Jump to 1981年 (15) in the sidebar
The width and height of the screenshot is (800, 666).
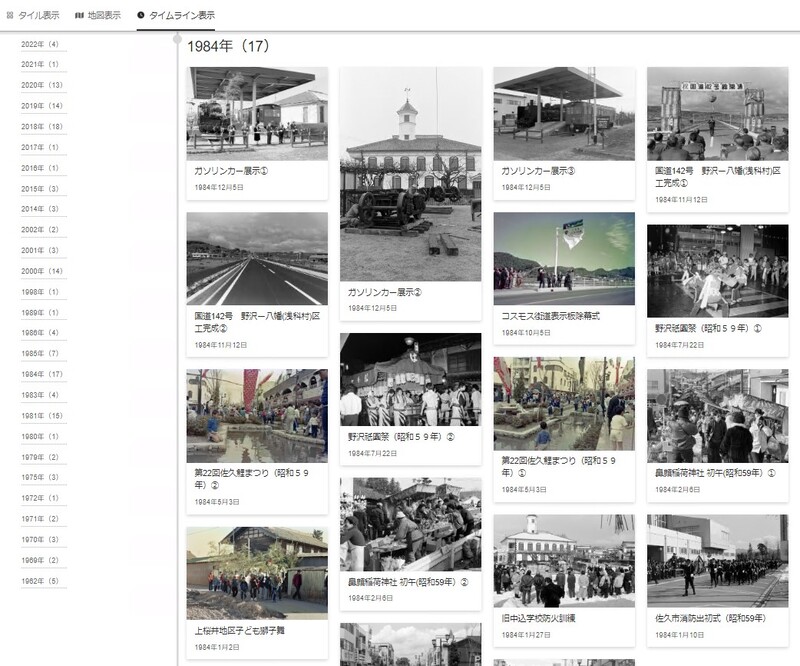click(41, 416)
